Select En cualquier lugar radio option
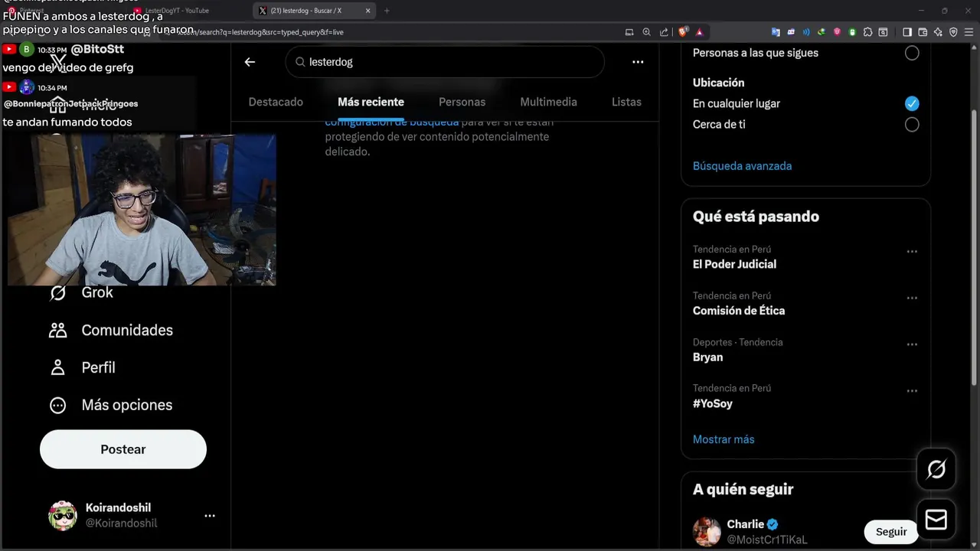This screenshot has width=980, height=551. (x=912, y=103)
